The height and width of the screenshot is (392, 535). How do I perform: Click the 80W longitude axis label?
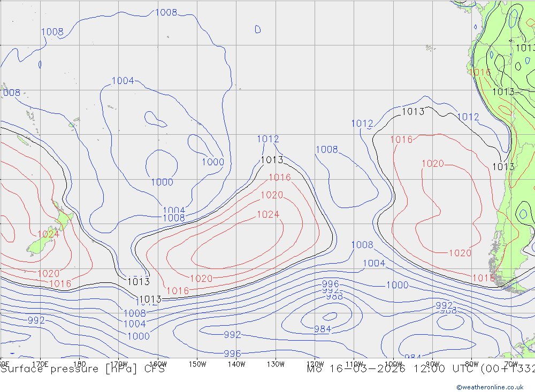pos(472,364)
